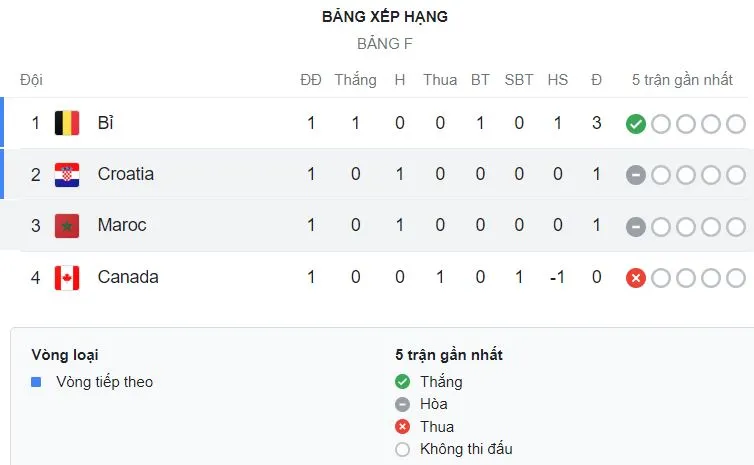Click the Croatia flag icon
754x465 pixels.
tap(67, 174)
